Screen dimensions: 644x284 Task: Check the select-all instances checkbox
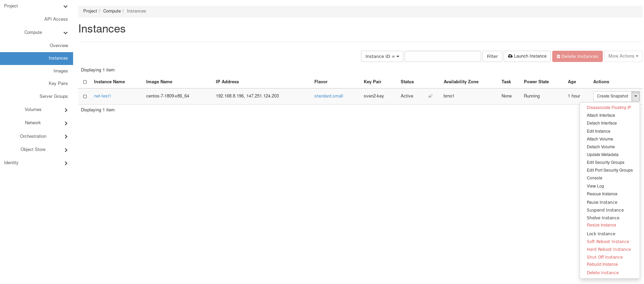click(x=85, y=82)
